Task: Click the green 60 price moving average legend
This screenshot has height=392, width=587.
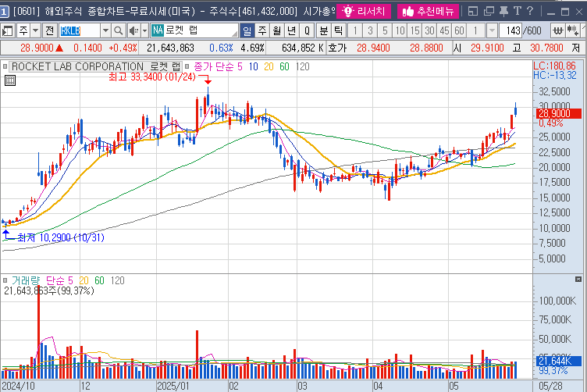Action: click(x=284, y=66)
